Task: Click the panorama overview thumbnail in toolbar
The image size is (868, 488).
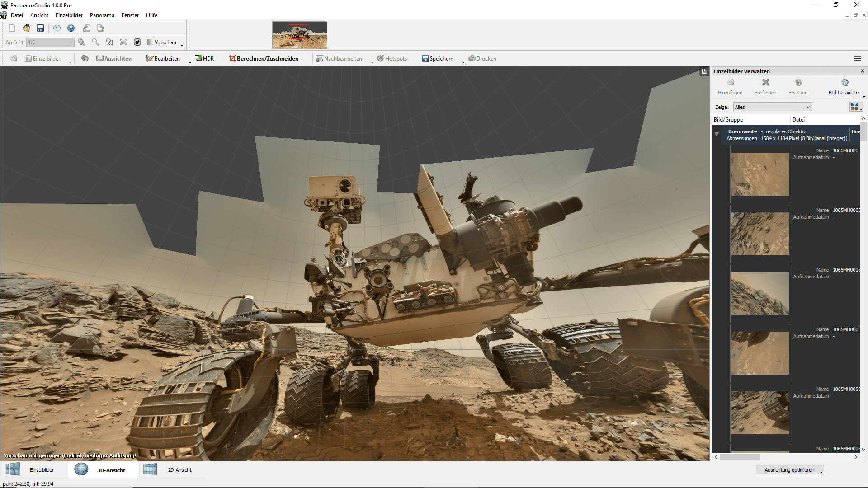Action: point(299,35)
